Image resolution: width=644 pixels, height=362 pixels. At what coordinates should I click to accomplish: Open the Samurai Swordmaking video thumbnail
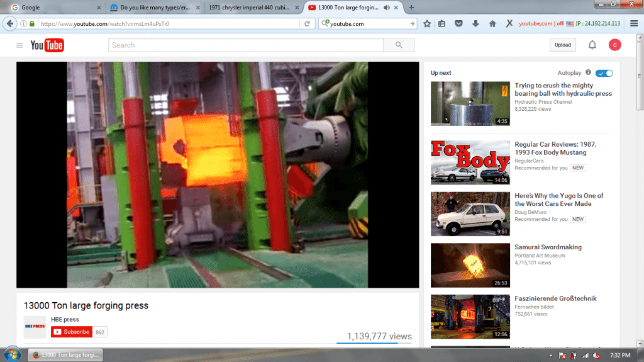coord(470,265)
